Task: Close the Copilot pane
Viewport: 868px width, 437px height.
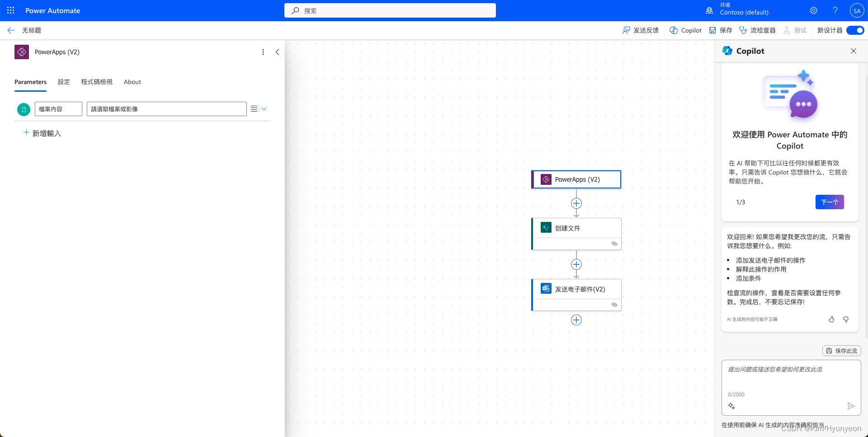Action: click(854, 51)
